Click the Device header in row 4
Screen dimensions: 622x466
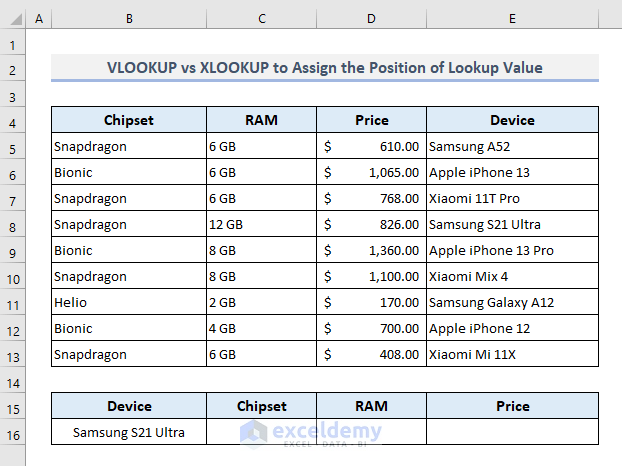click(513, 120)
